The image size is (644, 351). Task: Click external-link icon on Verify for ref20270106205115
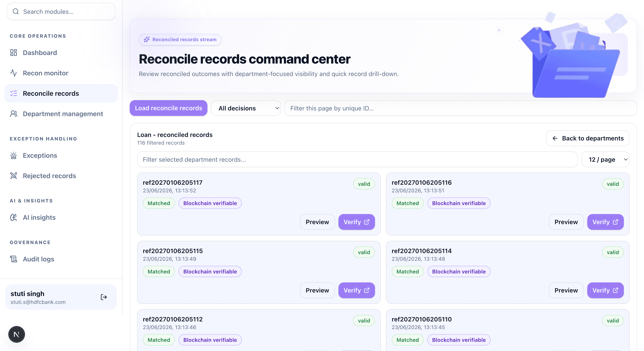pyautogui.click(x=366, y=290)
